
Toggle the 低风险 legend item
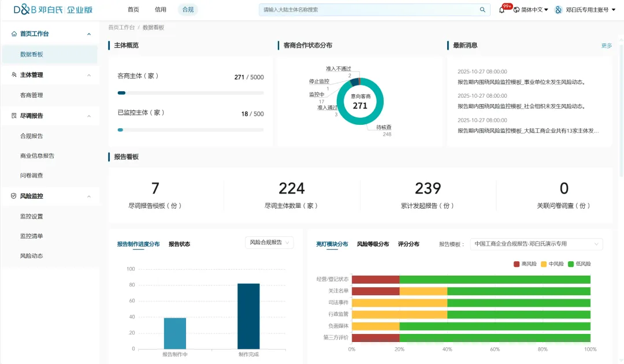pyautogui.click(x=580, y=263)
